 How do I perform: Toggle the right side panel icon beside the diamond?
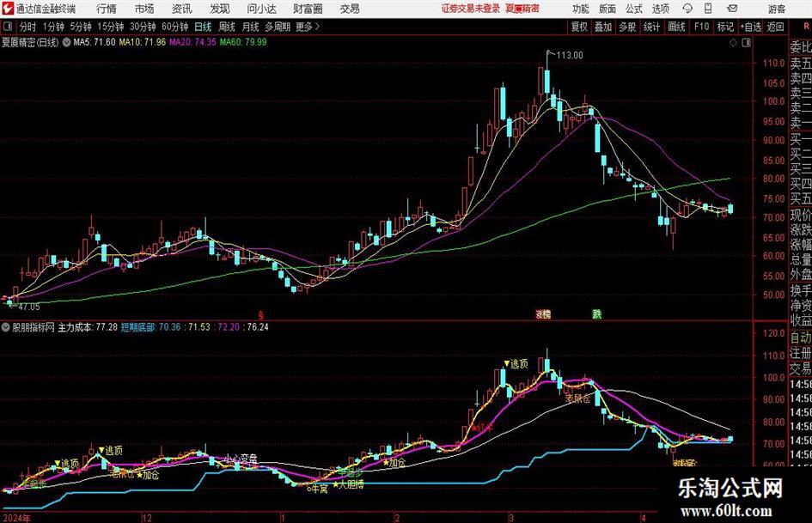746,42
